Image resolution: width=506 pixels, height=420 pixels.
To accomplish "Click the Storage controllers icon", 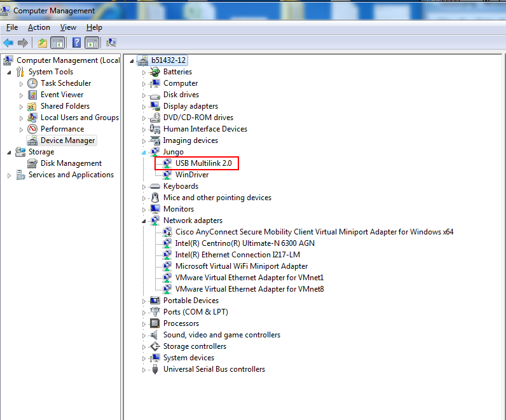I will 155,346.
